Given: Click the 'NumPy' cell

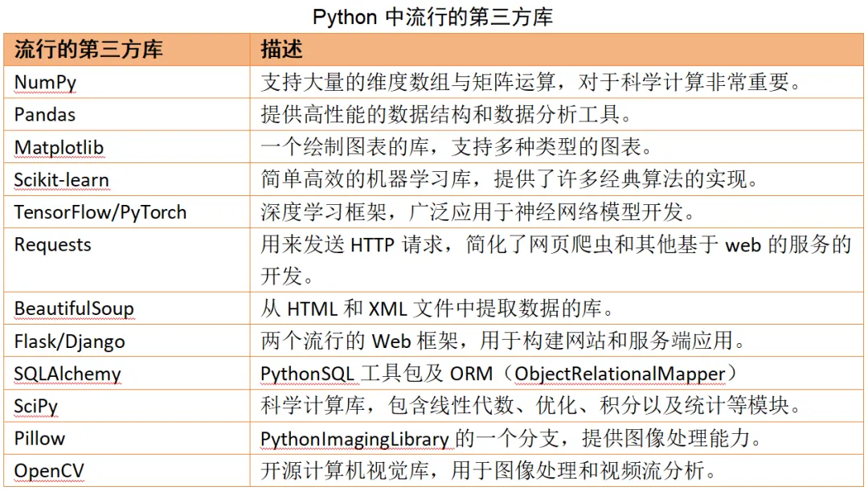Looking at the screenshot, I should (x=127, y=83).
